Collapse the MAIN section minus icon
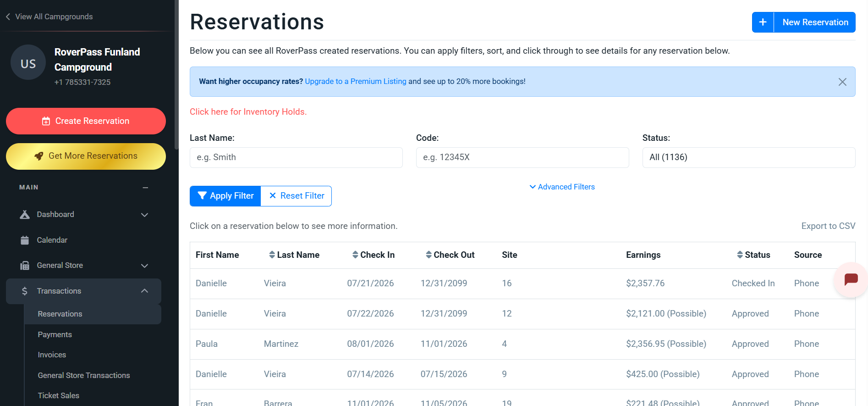This screenshot has height=406, width=868. 145,188
